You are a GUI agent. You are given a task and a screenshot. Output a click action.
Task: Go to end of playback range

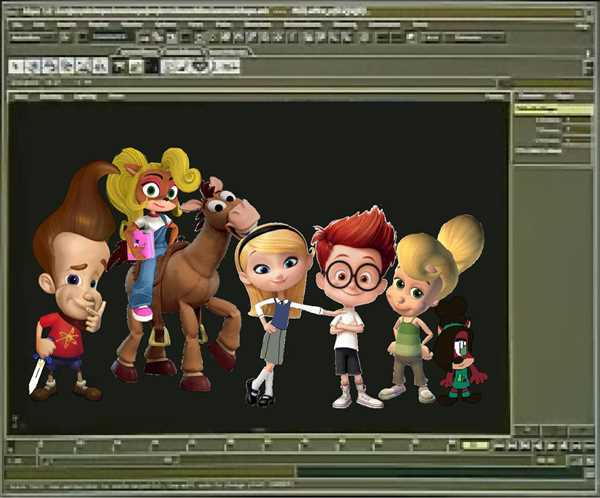click(x=589, y=446)
